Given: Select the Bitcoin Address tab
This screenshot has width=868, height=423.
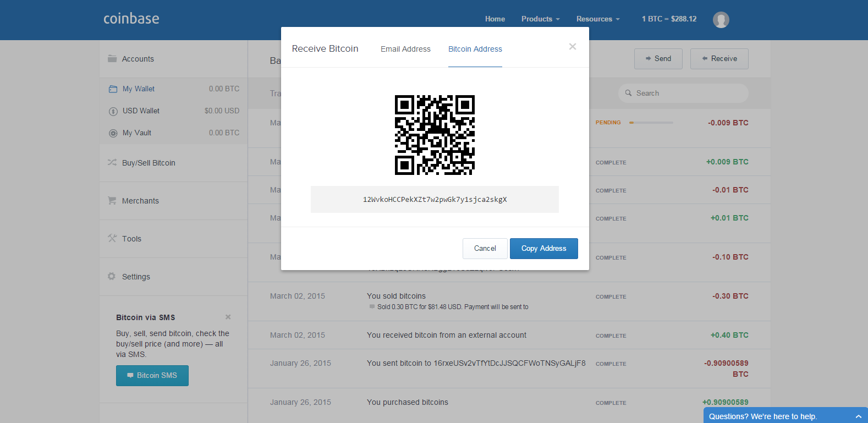Looking at the screenshot, I should 475,49.
